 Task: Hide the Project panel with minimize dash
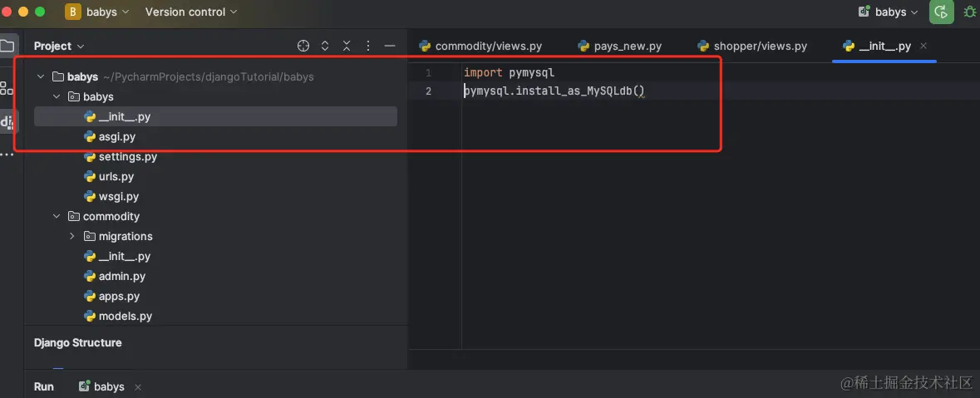pyautogui.click(x=390, y=46)
